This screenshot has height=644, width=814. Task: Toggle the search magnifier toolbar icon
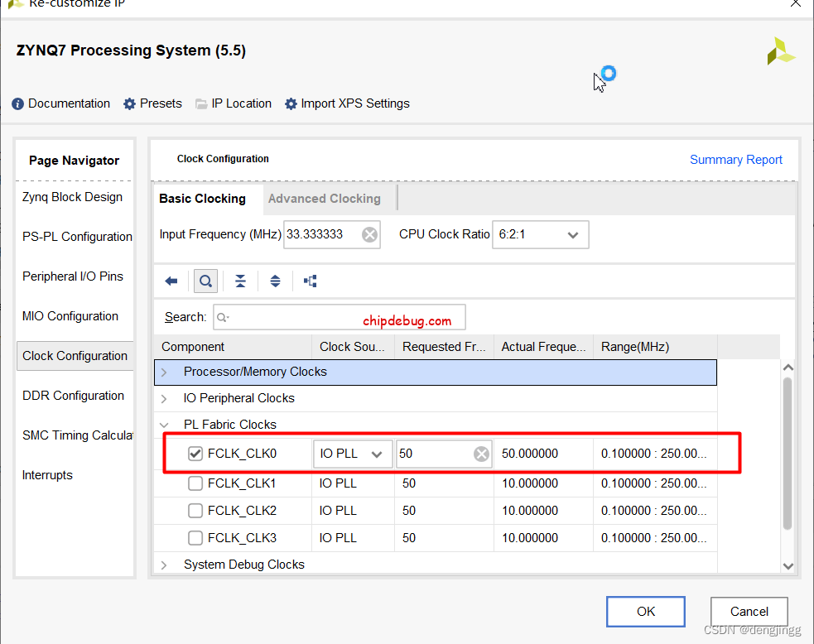tap(205, 281)
